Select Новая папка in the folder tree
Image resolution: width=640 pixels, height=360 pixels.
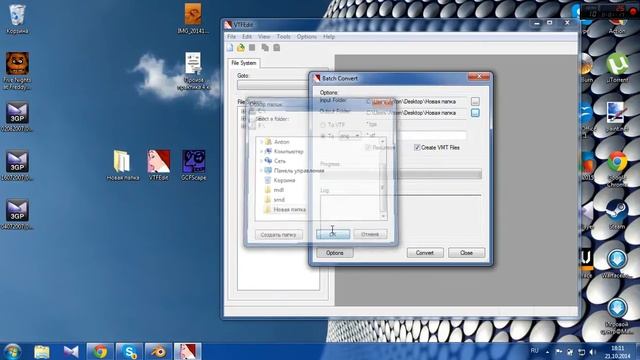point(289,209)
